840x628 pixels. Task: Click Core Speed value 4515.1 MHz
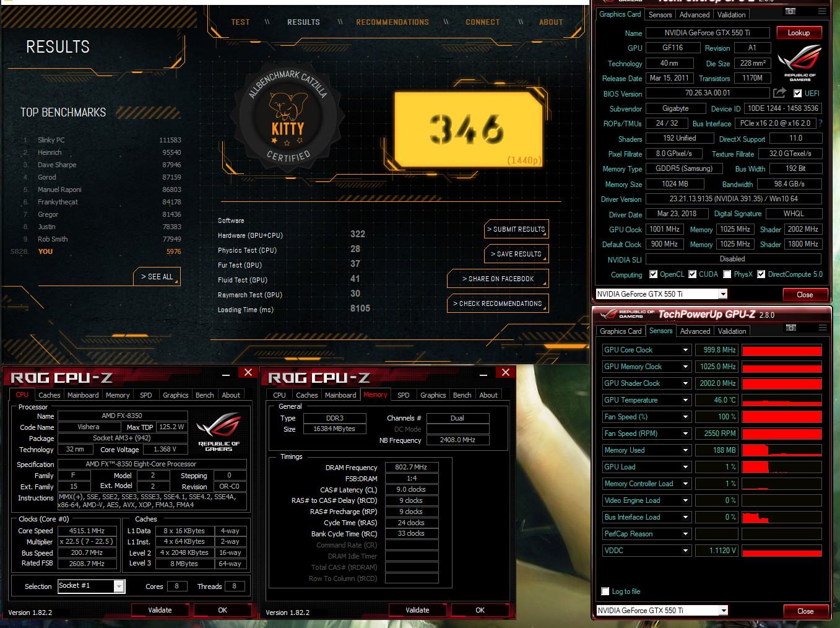[87, 531]
